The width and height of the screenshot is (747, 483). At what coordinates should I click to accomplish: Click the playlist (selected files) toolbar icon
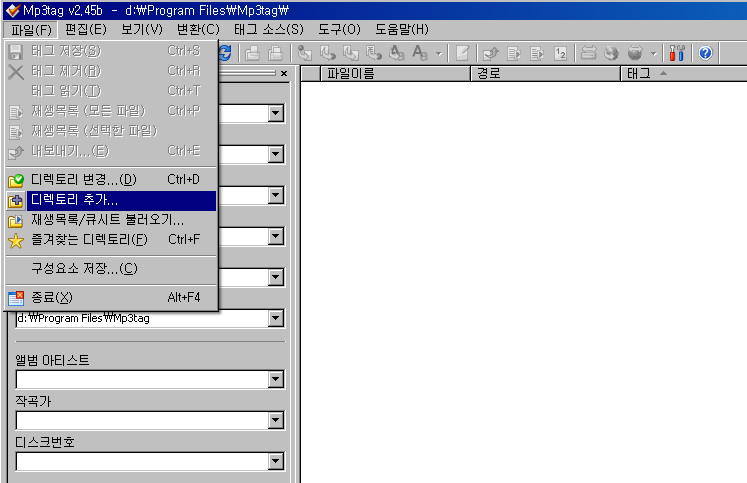point(537,53)
